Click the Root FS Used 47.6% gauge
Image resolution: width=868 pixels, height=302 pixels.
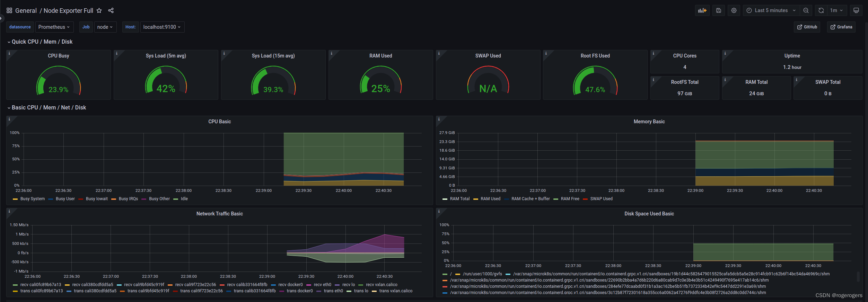[595, 81]
